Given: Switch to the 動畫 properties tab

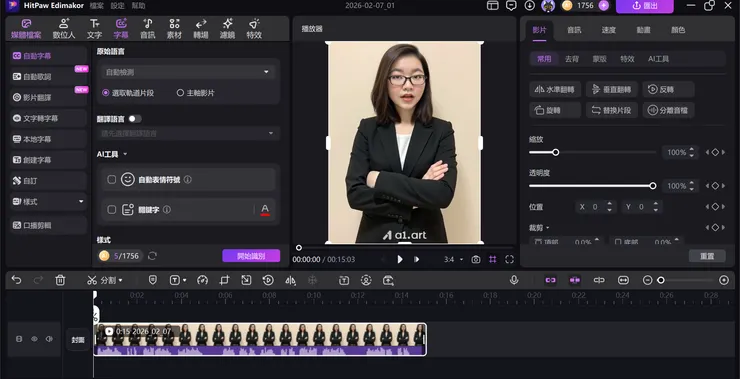Looking at the screenshot, I should pyautogui.click(x=643, y=30).
